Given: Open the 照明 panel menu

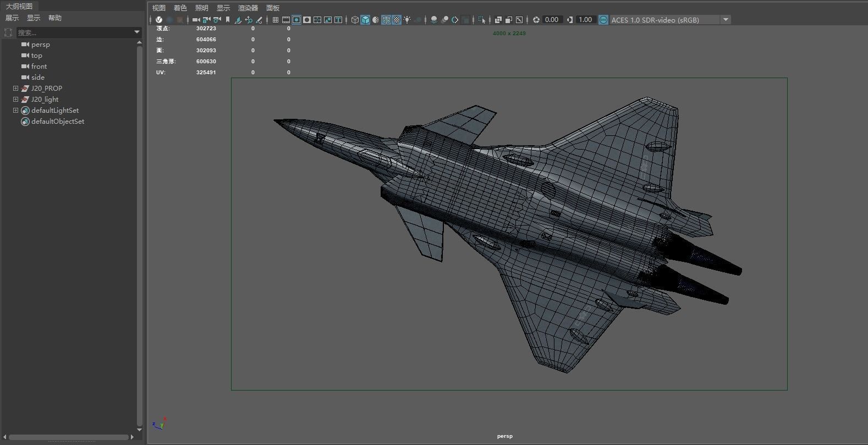Looking at the screenshot, I should pyautogui.click(x=202, y=8).
